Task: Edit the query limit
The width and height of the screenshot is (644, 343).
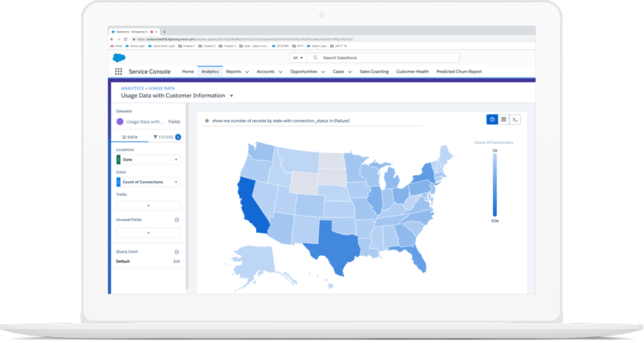Action: coord(176,261)
